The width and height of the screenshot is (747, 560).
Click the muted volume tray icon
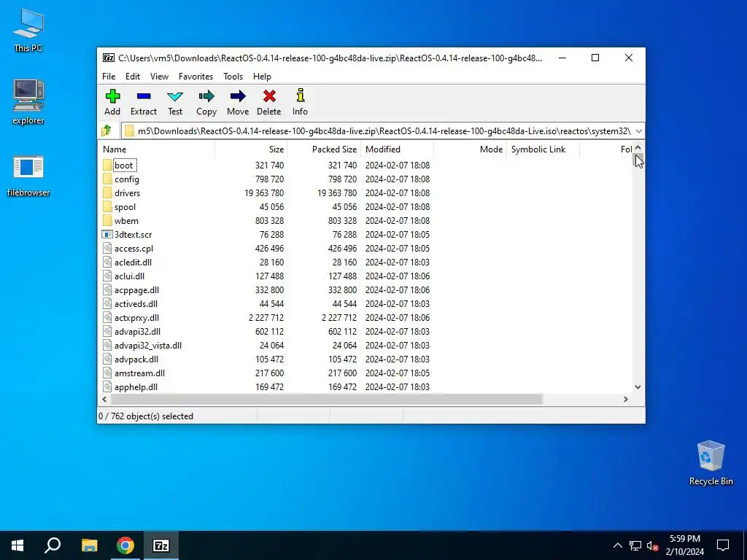pos(653,545)
